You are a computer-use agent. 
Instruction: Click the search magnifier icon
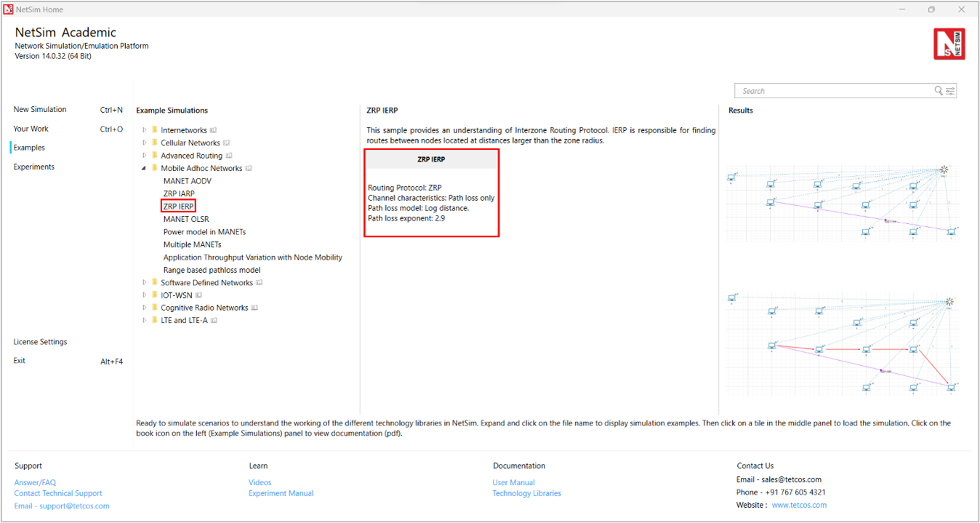(x=939, y=91)
